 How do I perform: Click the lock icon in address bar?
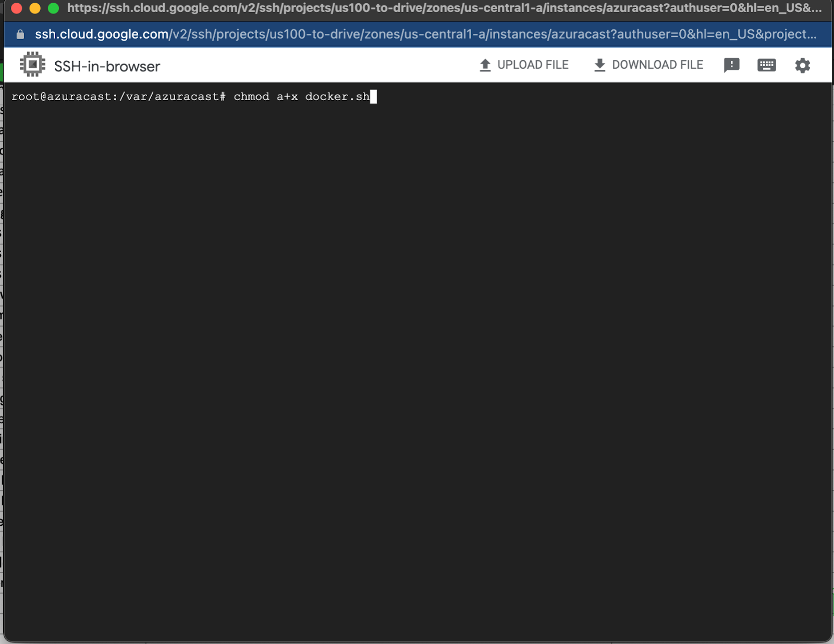(20, 34)
